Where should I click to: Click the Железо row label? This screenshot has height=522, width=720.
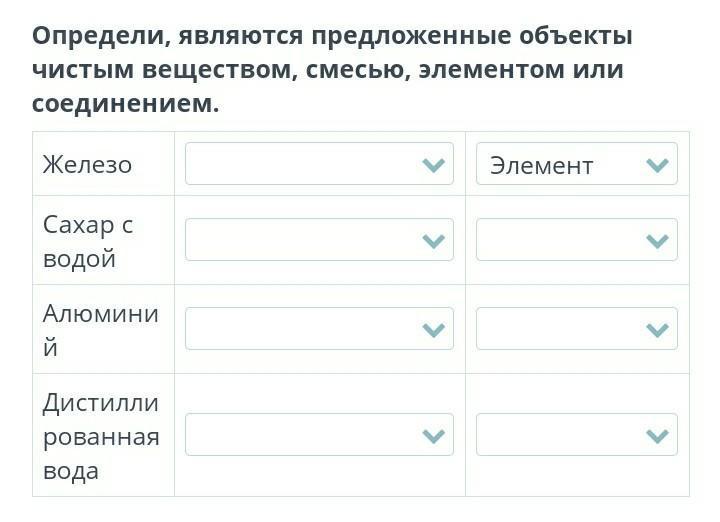87,165
